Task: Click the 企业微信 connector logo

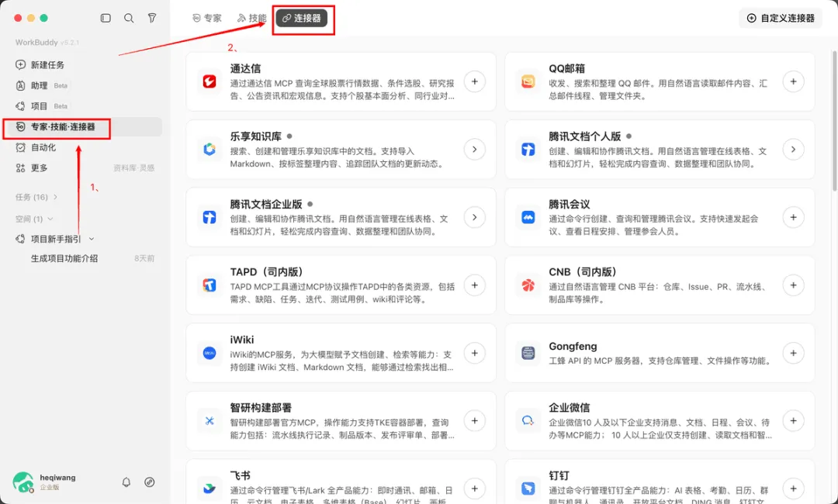Action: point(528,421)
